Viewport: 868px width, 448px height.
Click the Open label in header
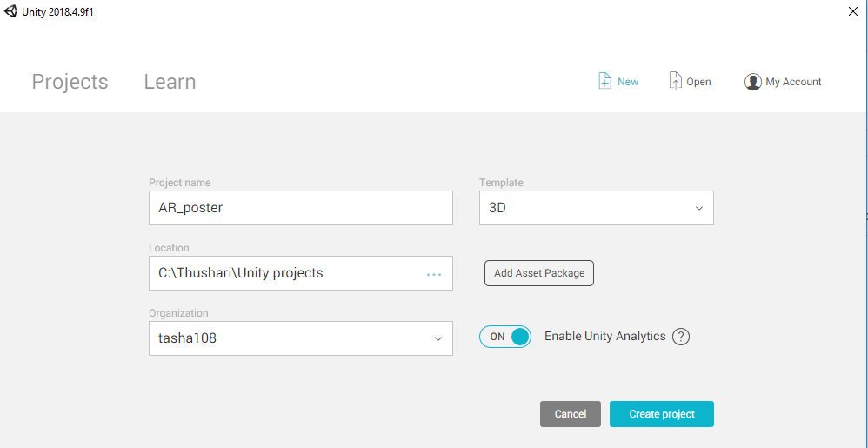point(698,82)
